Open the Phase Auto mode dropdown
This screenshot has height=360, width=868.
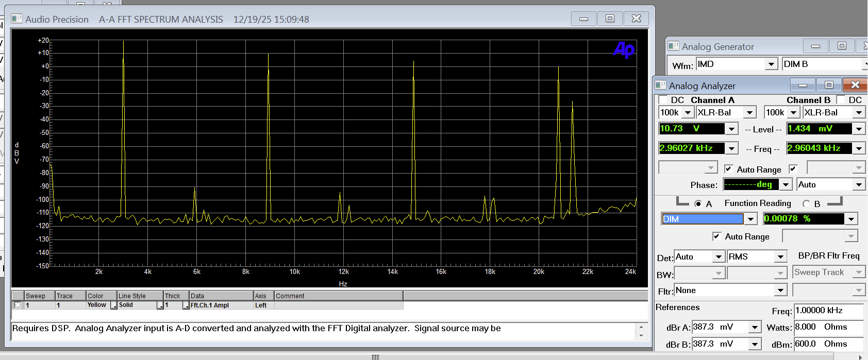pyautogui.click(x=859, y=184)
